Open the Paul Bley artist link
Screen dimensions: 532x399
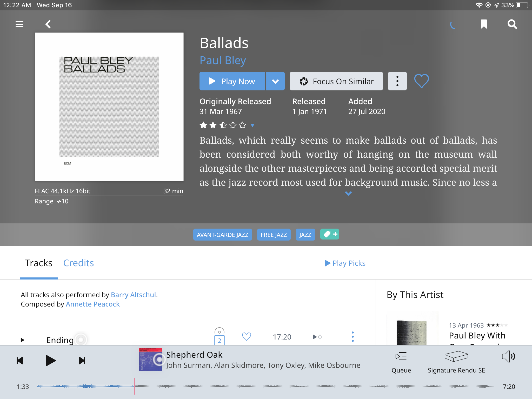pyautogui.click(x=223, y=61)
